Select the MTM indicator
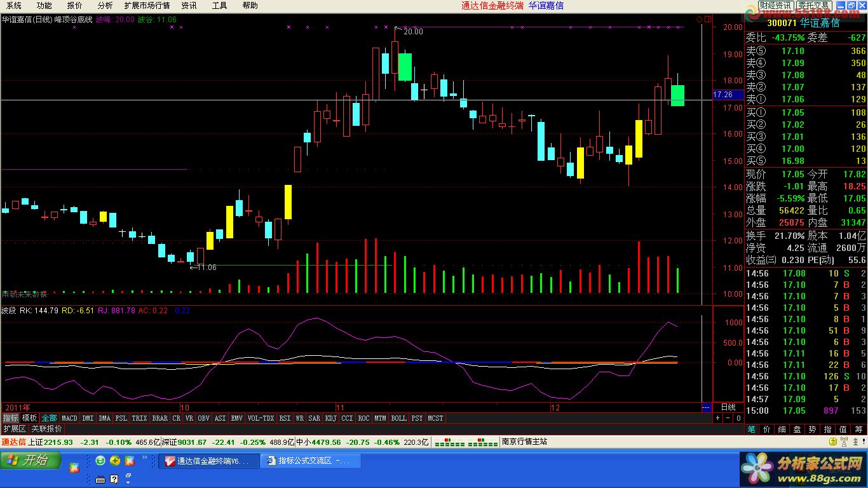Screen dimensions: 868x488 (x=380, y=418)
